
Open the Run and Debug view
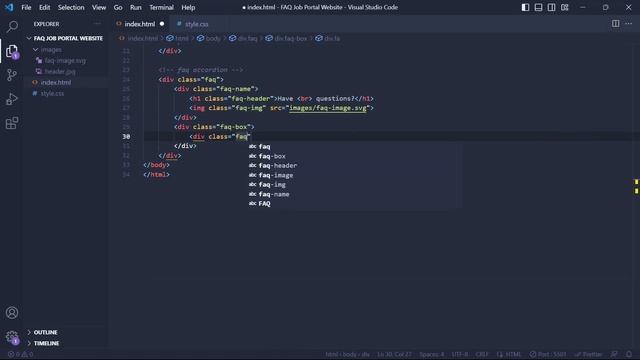click(x=12, y=99)
